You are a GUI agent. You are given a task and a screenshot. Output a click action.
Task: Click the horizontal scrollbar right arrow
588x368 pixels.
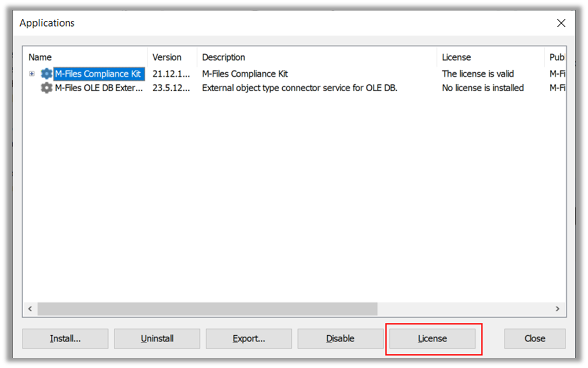click(x=557, y=309)
